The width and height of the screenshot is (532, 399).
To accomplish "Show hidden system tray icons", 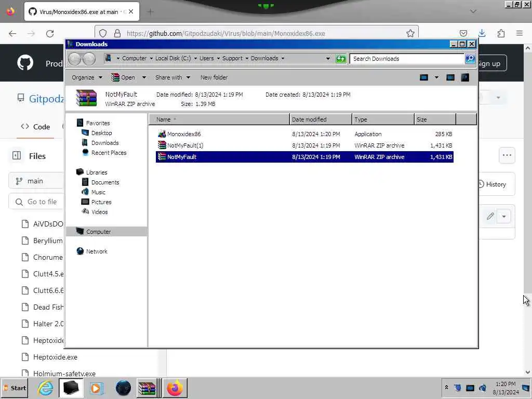I will (x=447, y=388).
